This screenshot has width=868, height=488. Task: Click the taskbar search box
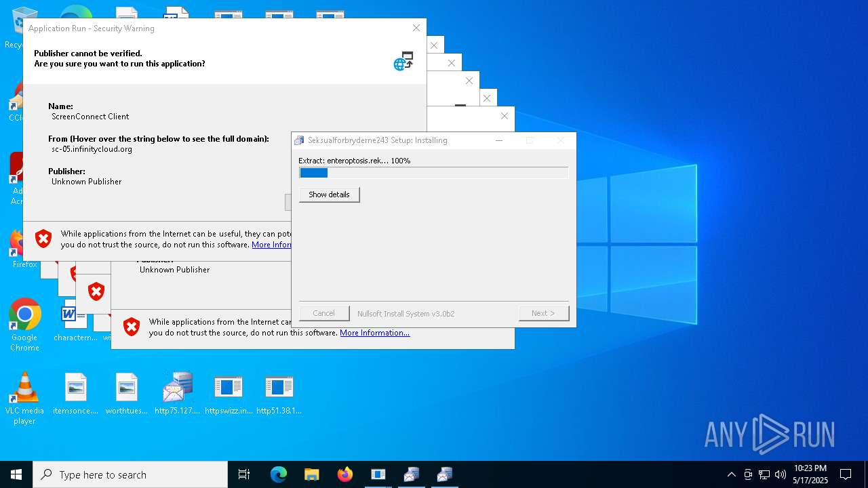pos(130,474)
